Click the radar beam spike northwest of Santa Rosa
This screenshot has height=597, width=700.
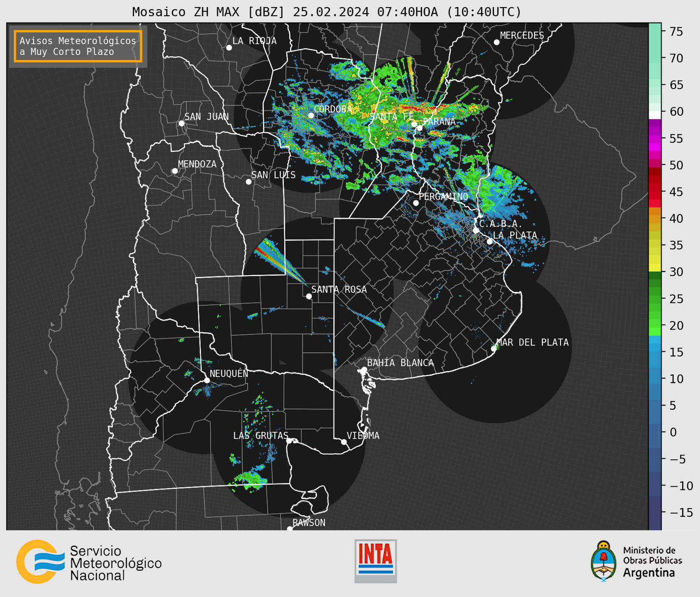pyautogui.click(x=281, y=263)
